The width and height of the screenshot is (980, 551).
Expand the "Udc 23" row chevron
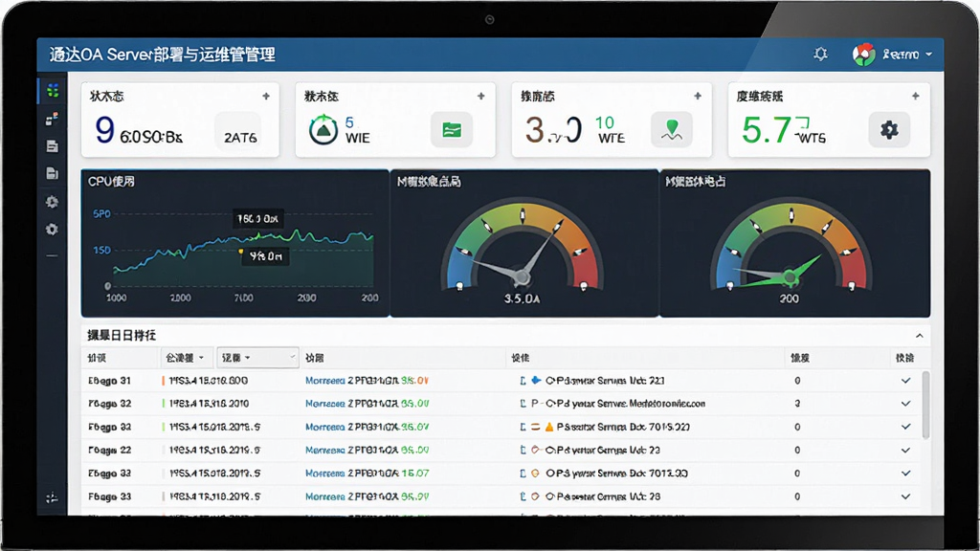[905, 450]
